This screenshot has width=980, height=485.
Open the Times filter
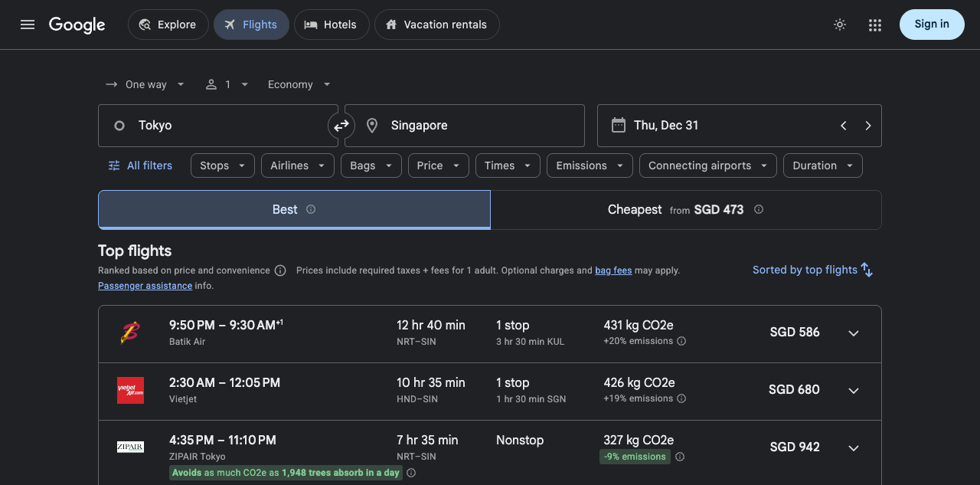coord(508,165)
